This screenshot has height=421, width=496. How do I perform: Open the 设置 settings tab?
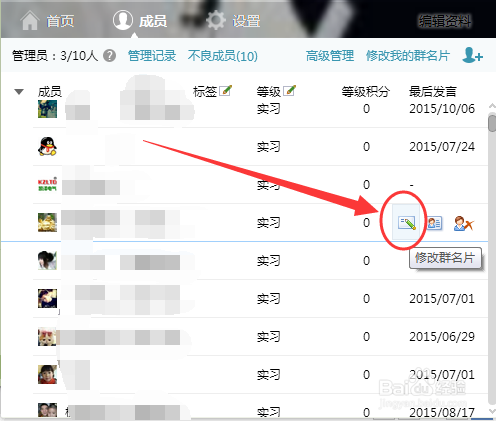coord(233,21)
